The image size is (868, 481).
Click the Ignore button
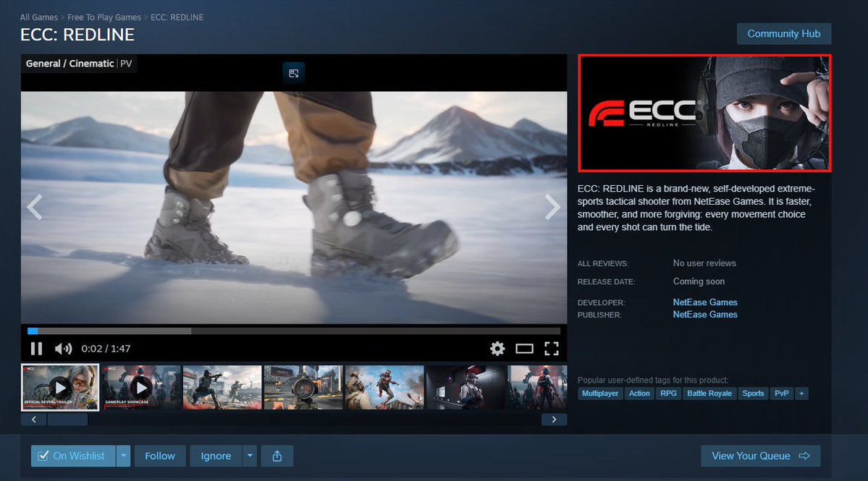[216, 456]
